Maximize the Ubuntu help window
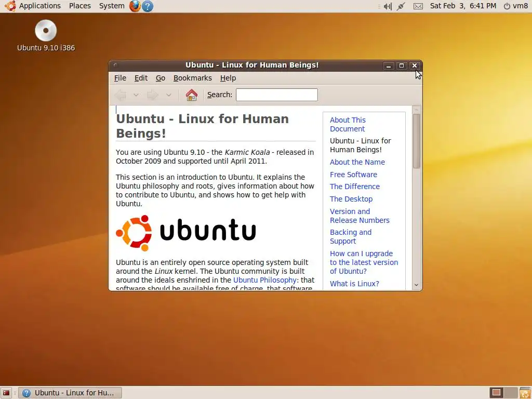 (x=402, y=65)
